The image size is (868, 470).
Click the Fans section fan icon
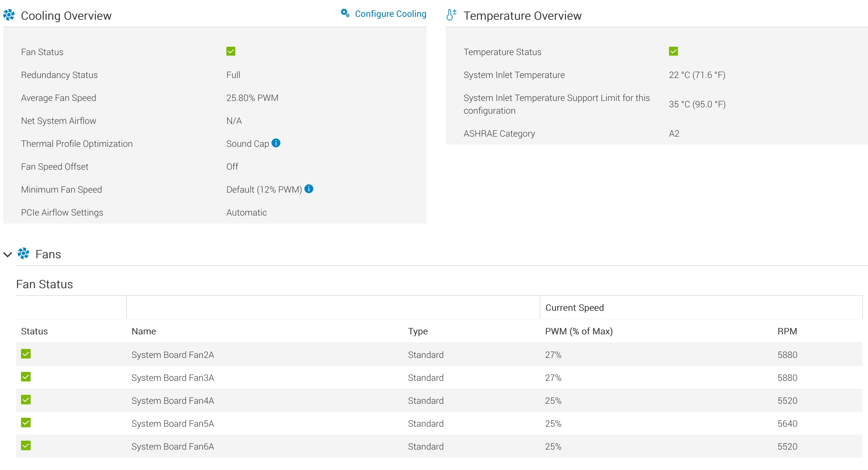pos(23,253)
